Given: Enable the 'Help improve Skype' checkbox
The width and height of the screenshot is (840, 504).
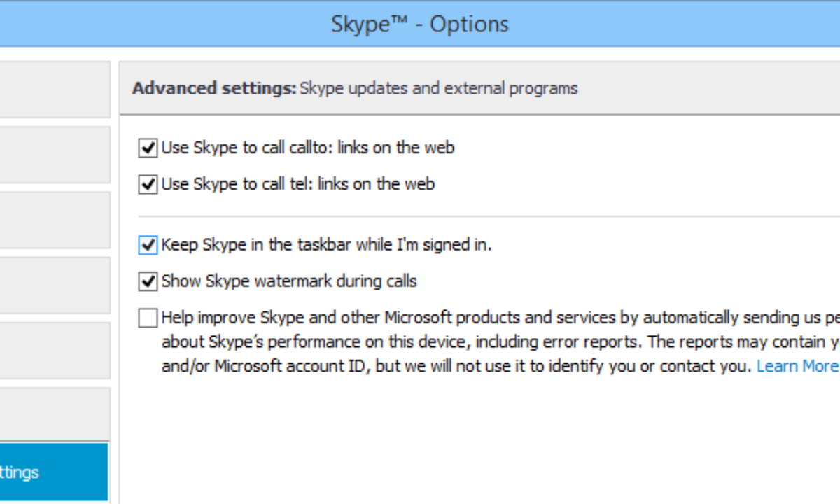Looking at the screenshot, I should click(x=148, y=318).
